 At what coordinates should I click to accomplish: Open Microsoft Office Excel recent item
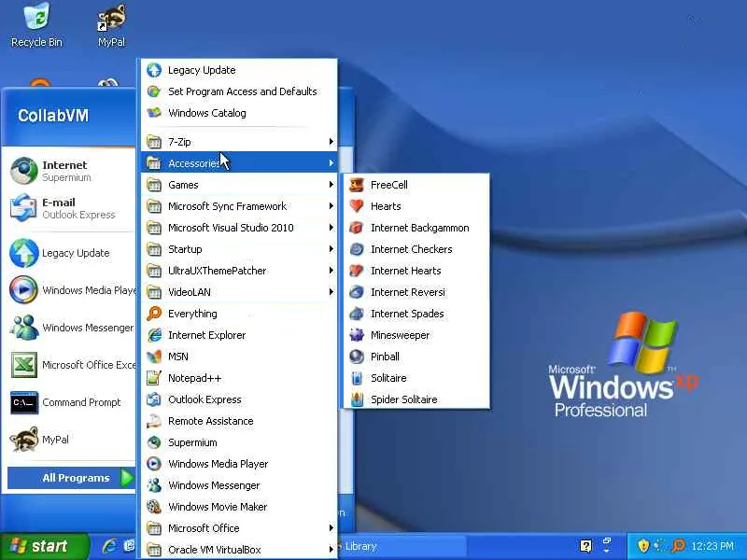click(72, 365)
